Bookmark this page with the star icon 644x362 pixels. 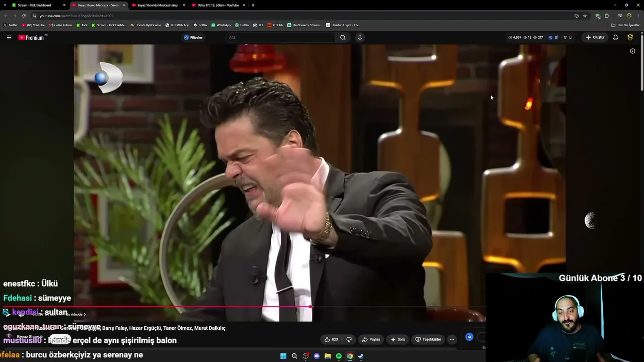(x=585, y=16)
